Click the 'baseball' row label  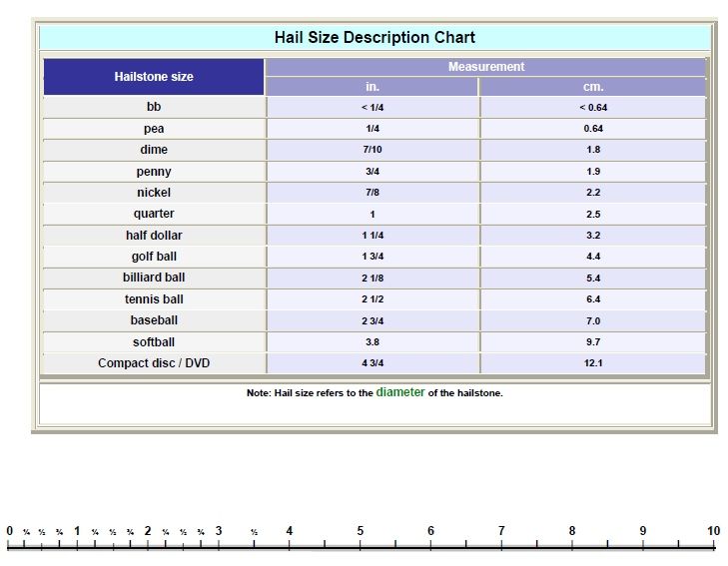(x=154, y=320)
